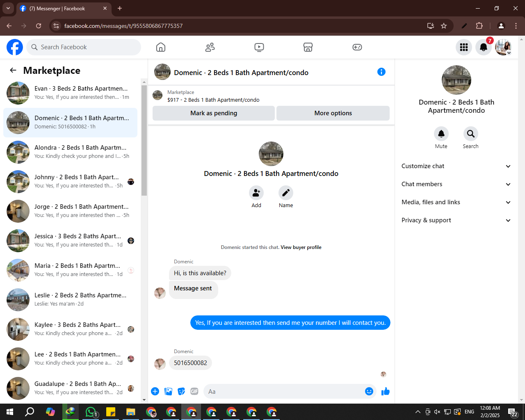Viewport: 525px width, 420px height.
Task: Expand the Customize chat section
Action: coord(456,166)
